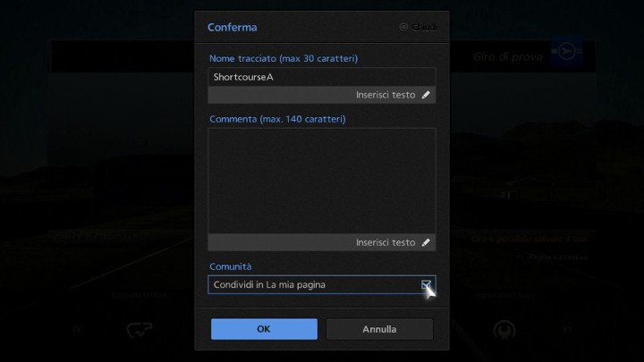
Task: Click inside the Commenta text area
Action: tap(321, 181)
